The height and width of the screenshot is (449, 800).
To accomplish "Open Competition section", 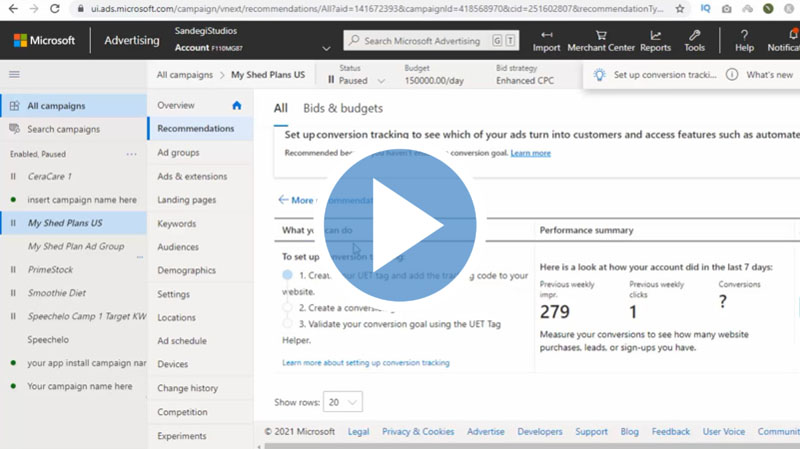I will 182,412.
